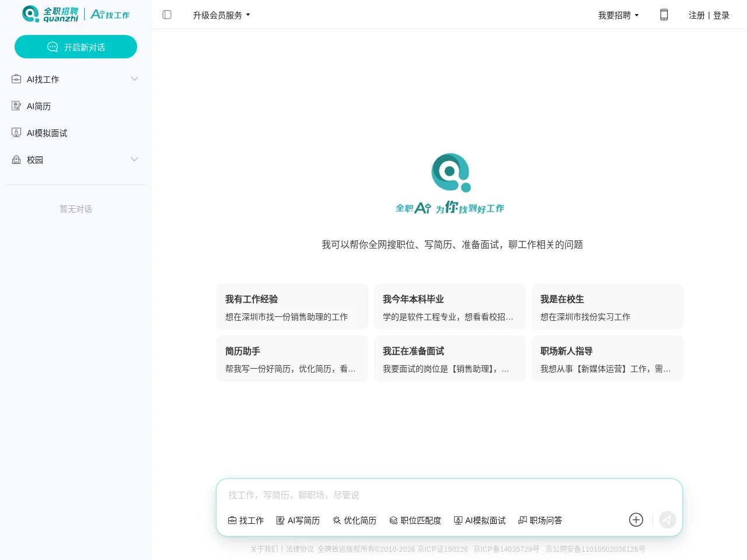The image size is (747, 560).
Task: Select the 职位匹配度 quick action
Action: point(416,520)
